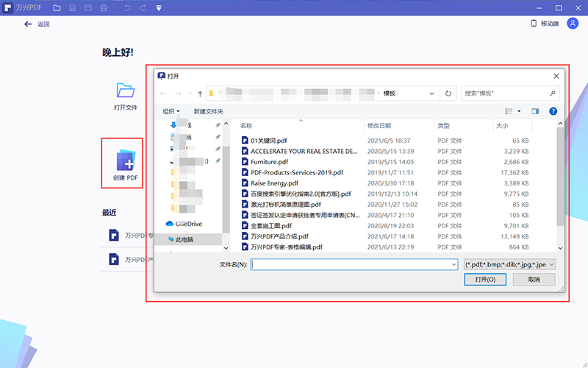Click the 打开文件 folder icon
The image size is (588, 368).
126,91
